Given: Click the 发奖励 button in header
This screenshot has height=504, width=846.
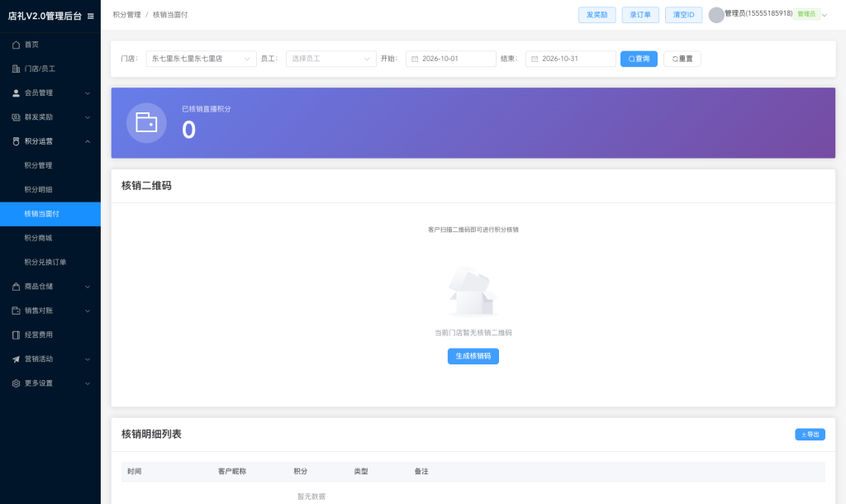Looking at the screenshot, I should (596, 15).
